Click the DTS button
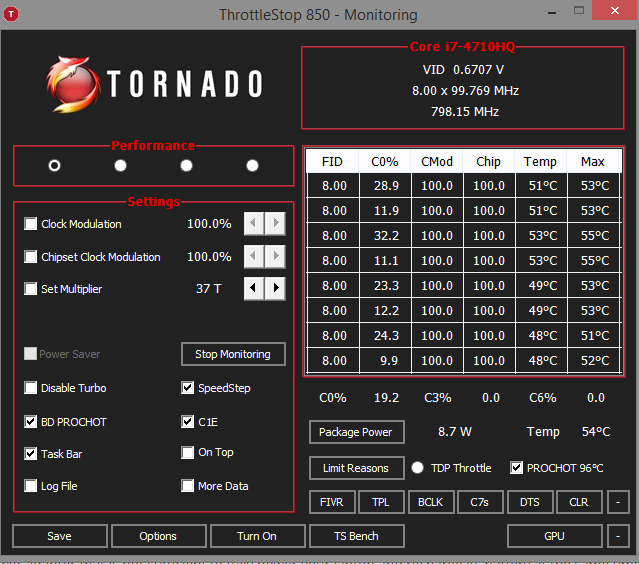This screenshot has height=564, width=639. [x=530, y=502]
